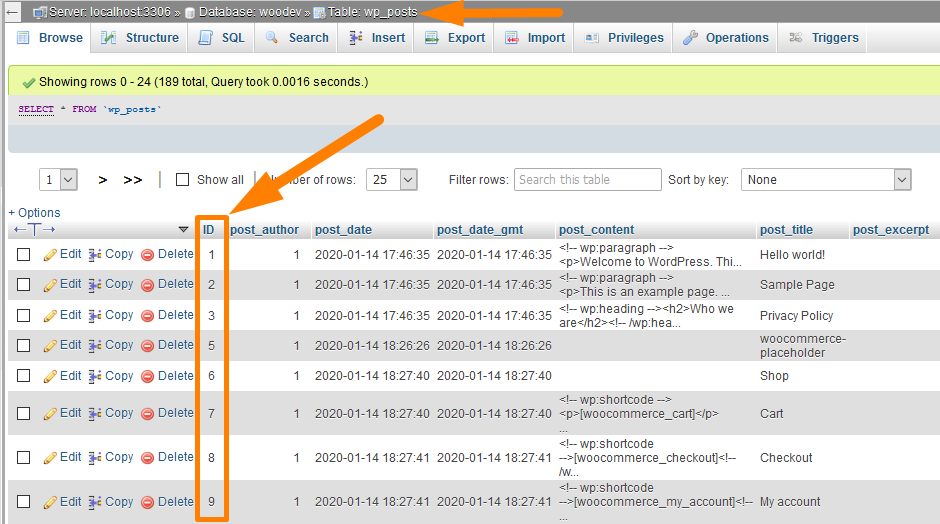Viewport: 940px width, 524px height.
Task: Open the SQL tab
Action: click(221, 38)
